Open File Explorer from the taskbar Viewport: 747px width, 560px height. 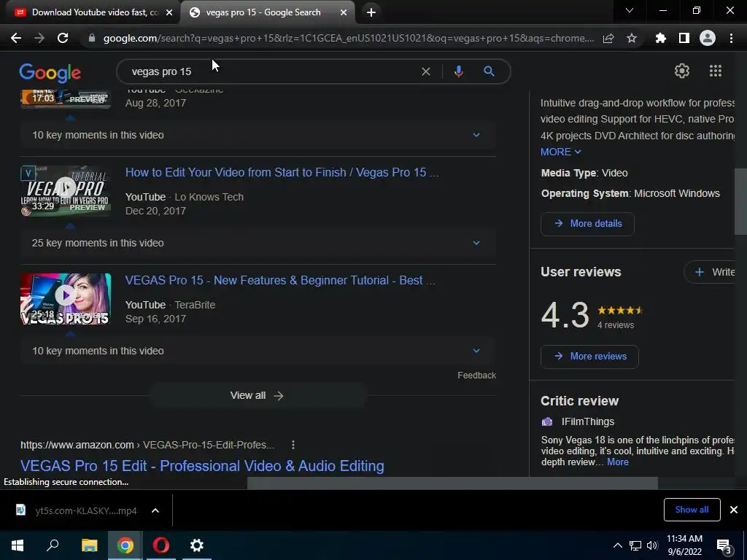89,545
